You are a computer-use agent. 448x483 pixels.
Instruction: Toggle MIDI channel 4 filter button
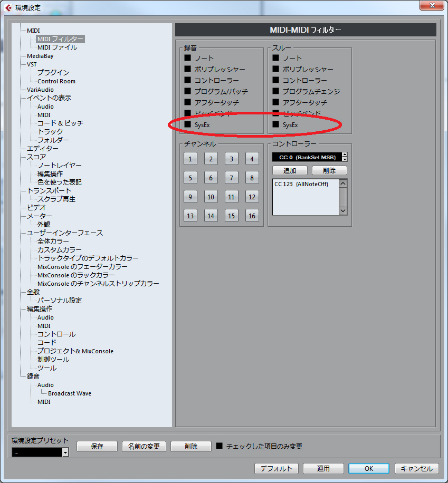[252, 159]
